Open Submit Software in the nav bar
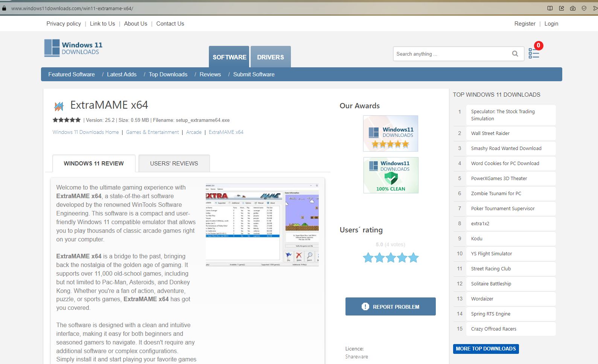 point(254,74)
